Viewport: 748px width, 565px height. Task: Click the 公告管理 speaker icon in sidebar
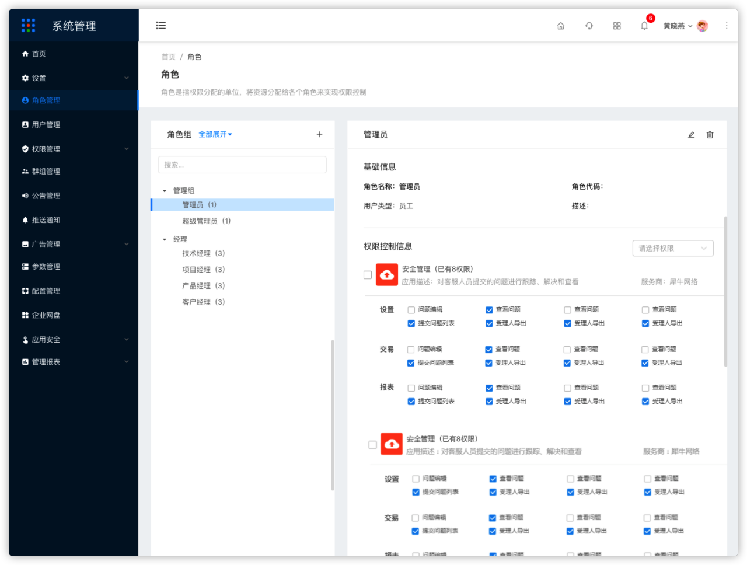click(25, 196)
